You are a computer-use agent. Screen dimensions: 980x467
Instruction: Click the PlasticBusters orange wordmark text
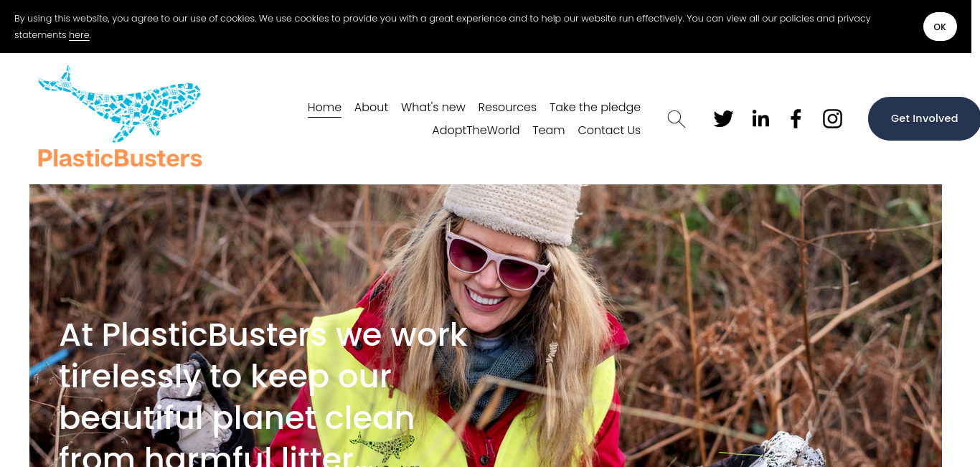pos(120,158)
